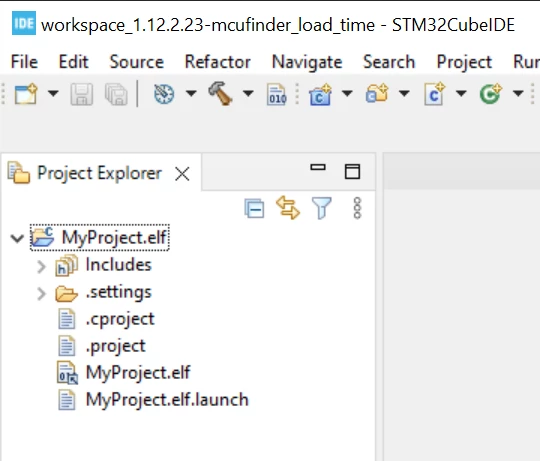Screen dimensions: 540x461
Task: Select the .cproject file
Action: 120,319
